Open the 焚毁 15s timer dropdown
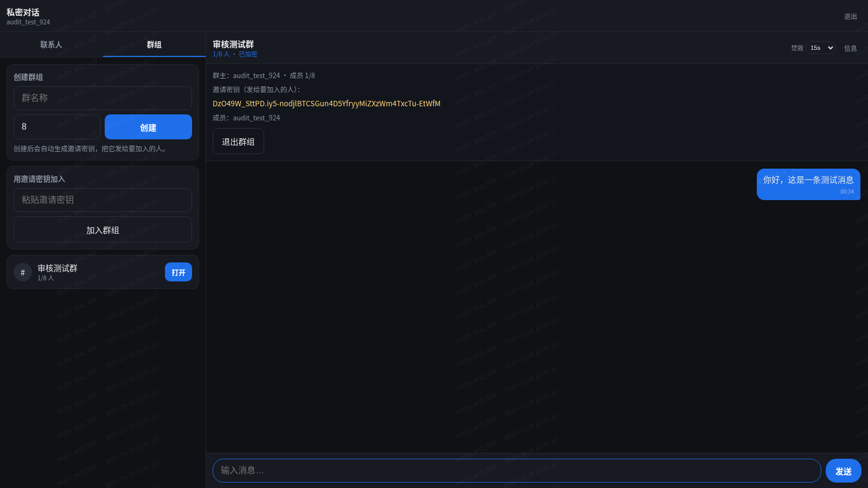The width and height of the screenshot is (868, 488). pos(820,48)
